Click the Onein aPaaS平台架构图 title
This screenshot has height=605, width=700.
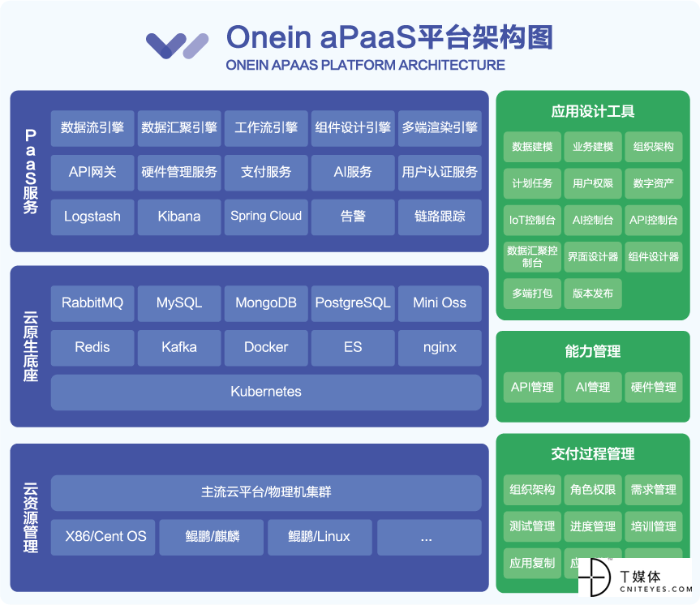coord(389,37)
